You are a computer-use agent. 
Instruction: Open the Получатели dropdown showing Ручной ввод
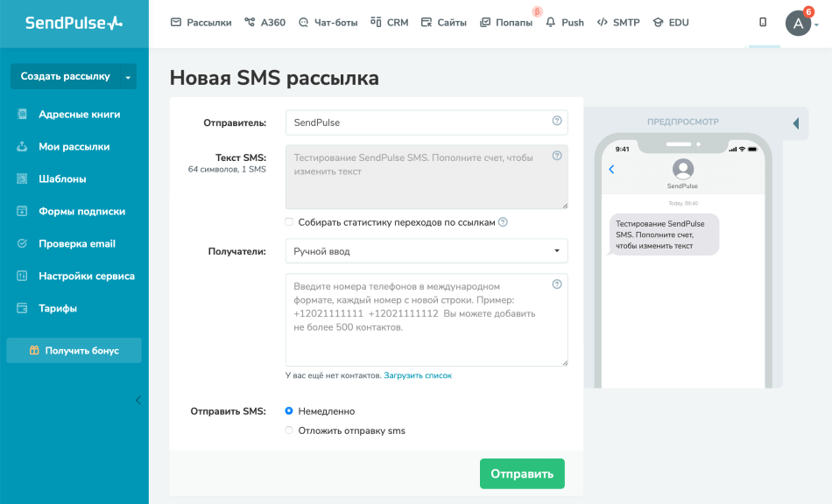click(427, 250)
